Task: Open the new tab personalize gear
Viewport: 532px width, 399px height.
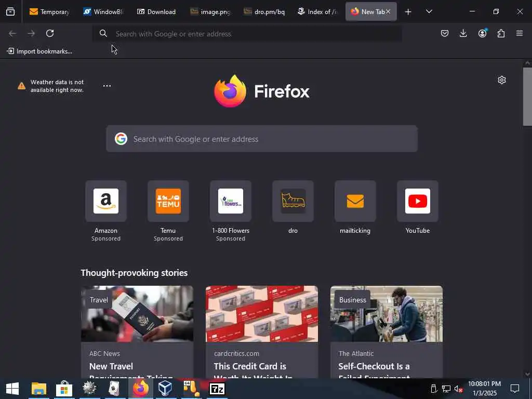Action: (x=502, y=80)
